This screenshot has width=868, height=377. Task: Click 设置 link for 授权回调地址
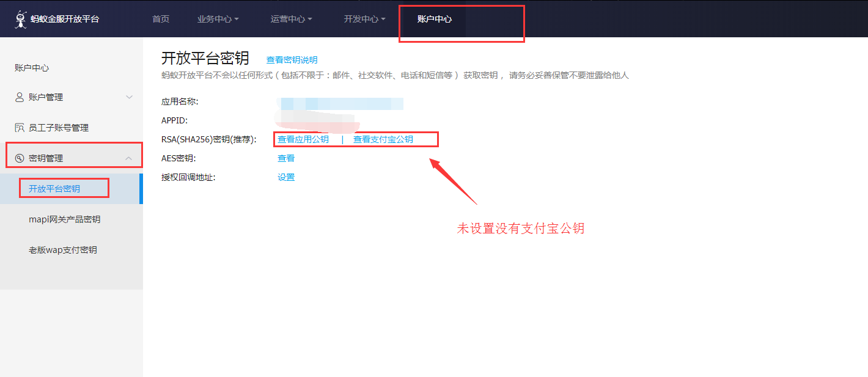(286, 177)
